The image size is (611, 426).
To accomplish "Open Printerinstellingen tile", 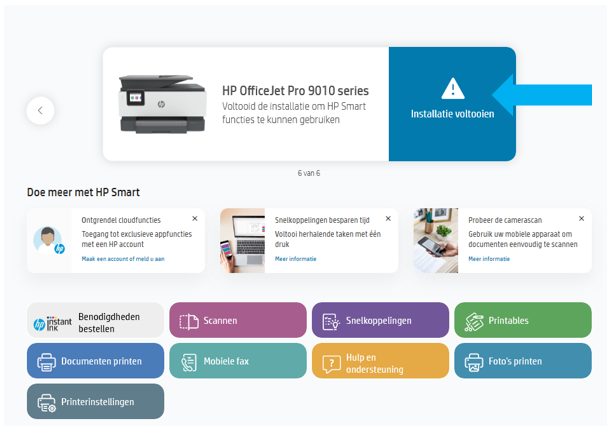I will pos(95,401).
